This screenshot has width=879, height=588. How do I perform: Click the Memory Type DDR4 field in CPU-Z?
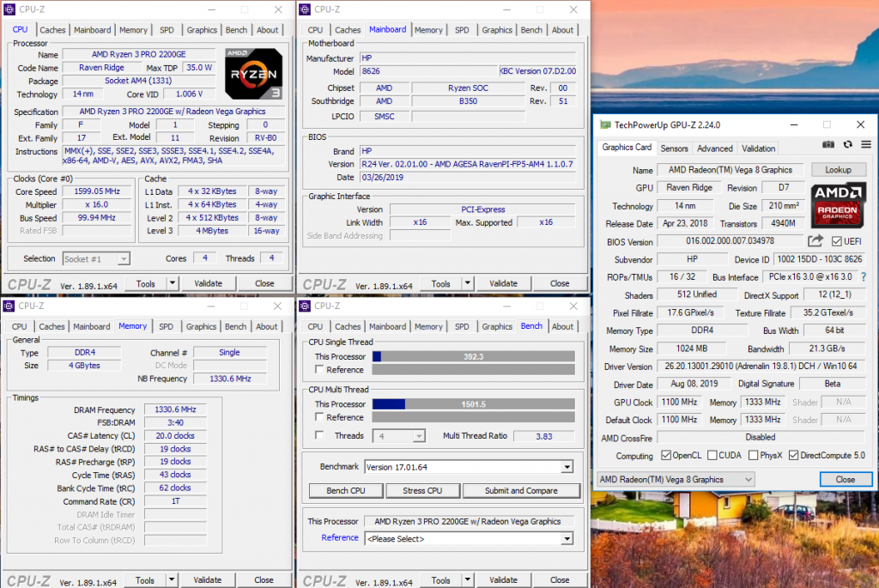[84, 353]
